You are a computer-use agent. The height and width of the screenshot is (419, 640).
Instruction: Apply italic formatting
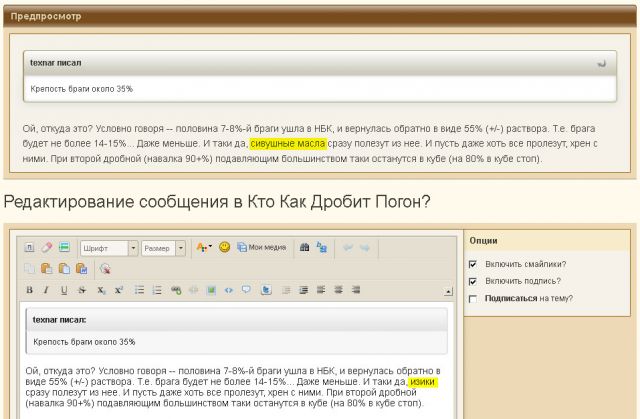[x=47, y=290]
